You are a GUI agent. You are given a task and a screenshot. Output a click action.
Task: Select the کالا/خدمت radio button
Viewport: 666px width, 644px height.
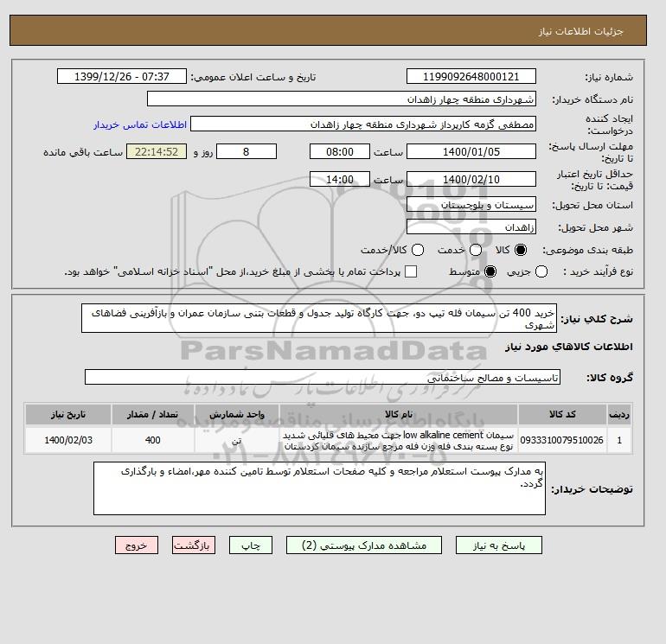(418, 250)
